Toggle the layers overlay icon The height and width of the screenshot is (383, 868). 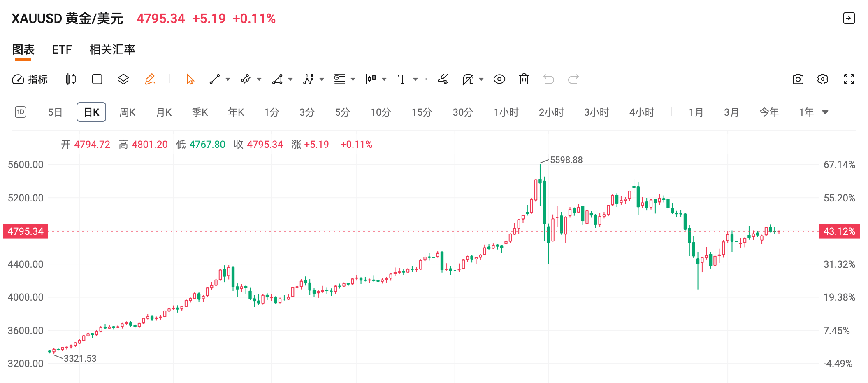(123, 79)
